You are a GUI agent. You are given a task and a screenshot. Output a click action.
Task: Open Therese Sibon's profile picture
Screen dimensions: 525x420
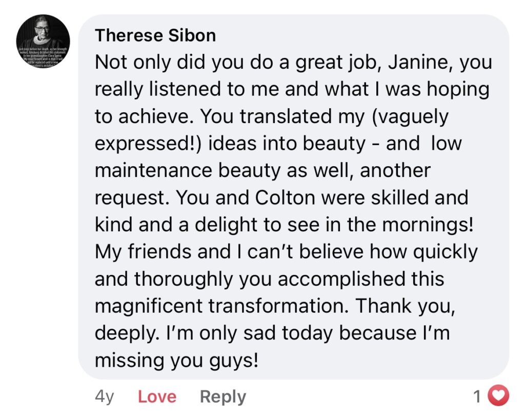tap(43, 41)
